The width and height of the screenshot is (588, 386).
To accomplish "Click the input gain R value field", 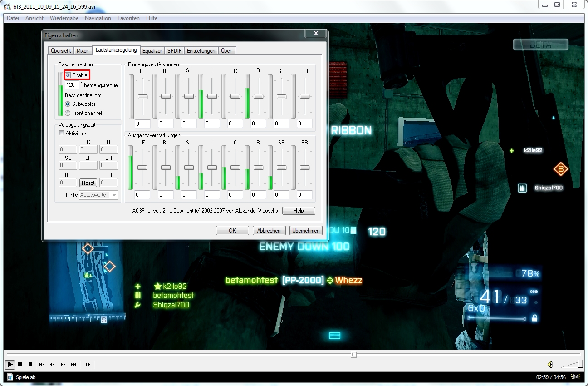I will coord(258,124).
